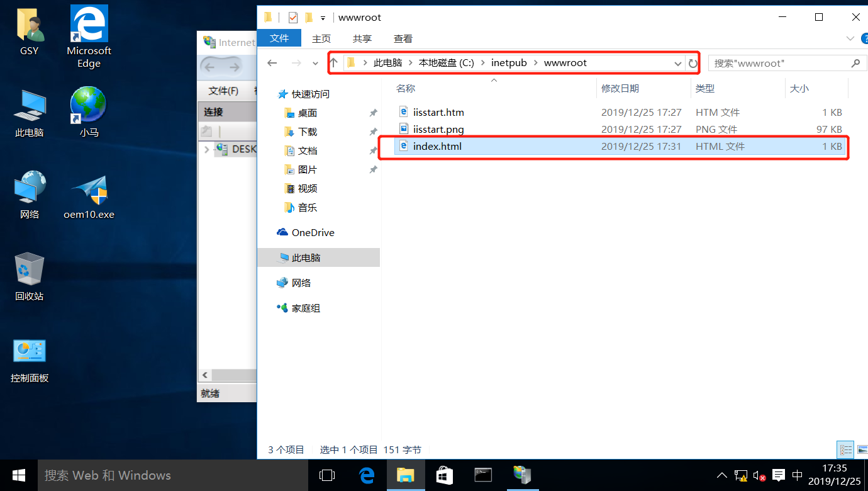This screenshot has width=868, height=491.
Task: Open the 文件 ribbon tab
Action: coord(279,38)
